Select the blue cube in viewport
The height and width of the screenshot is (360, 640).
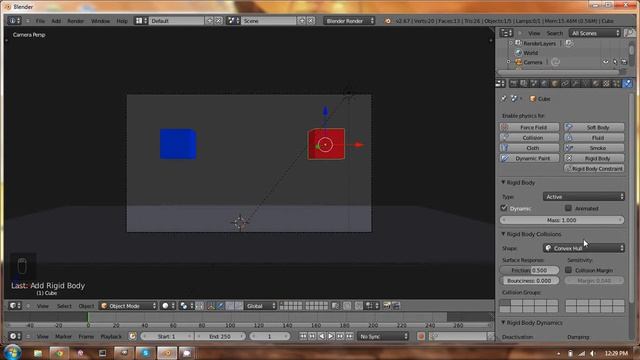pos(178,144)
